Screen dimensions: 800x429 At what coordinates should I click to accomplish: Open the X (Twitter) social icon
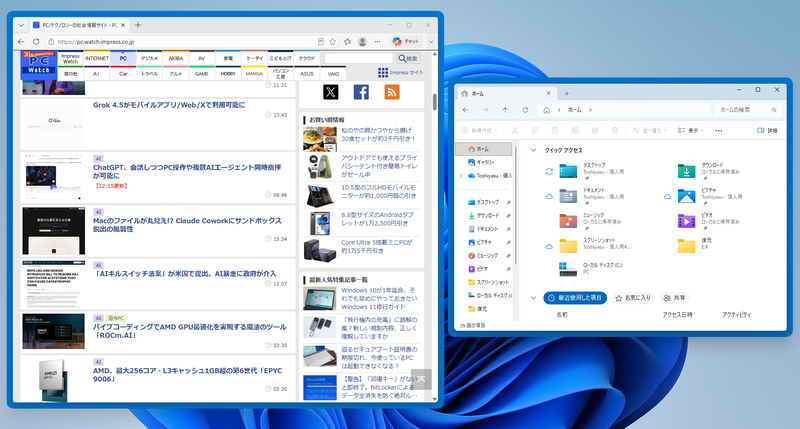coord(331,92)
